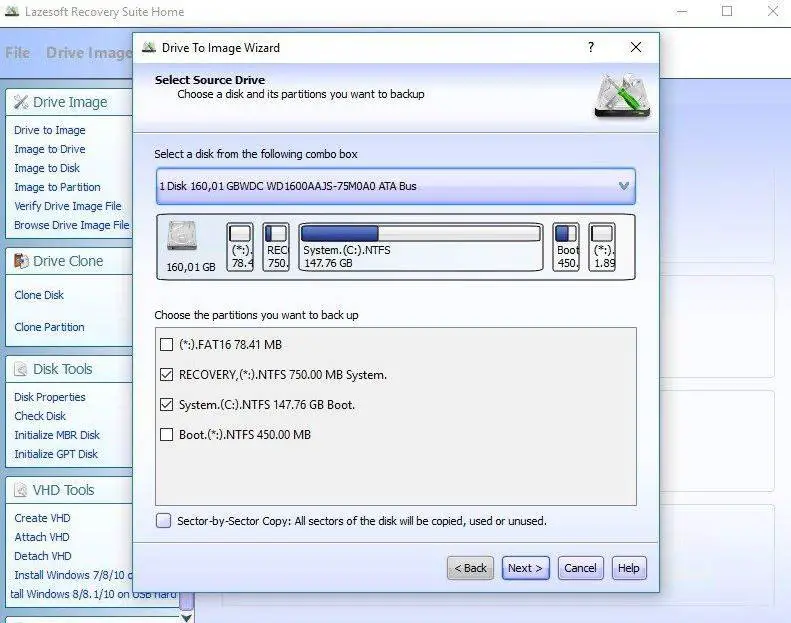Open wizard Help button

(x=629, y=568)
